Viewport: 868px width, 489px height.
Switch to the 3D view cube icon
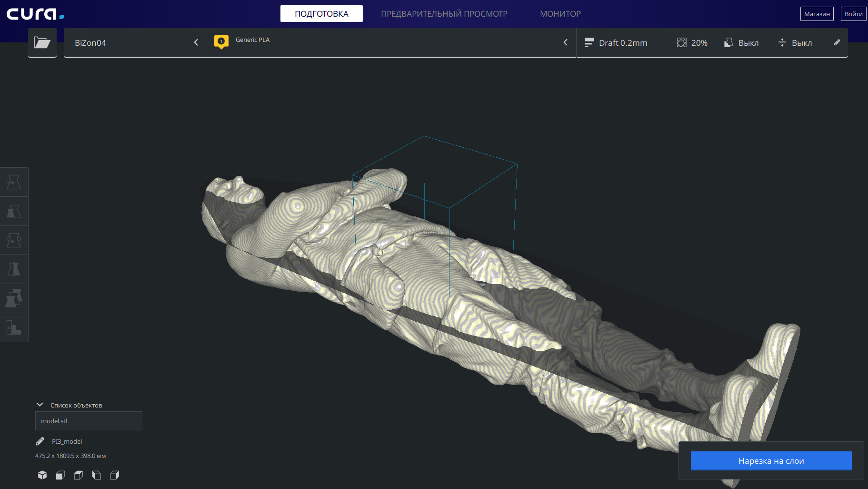42,475
